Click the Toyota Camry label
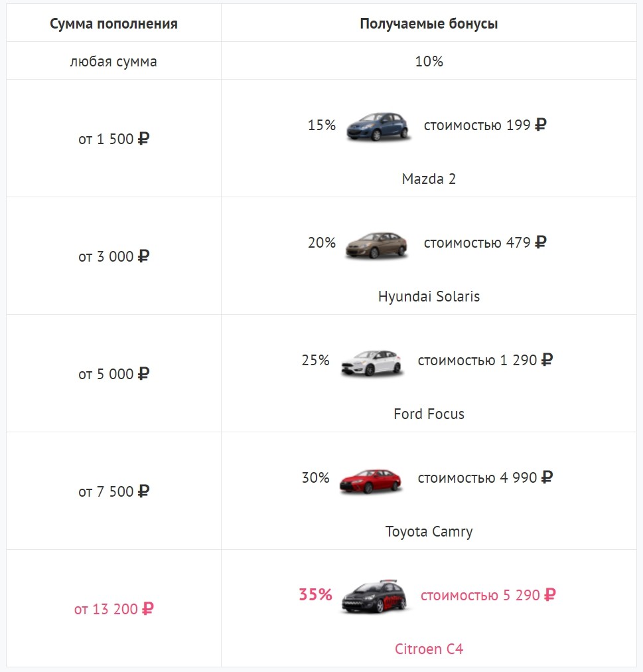Image resolution: width=643 pixels, height=672 pixels. pyautogui.click(x=429, y=531)
